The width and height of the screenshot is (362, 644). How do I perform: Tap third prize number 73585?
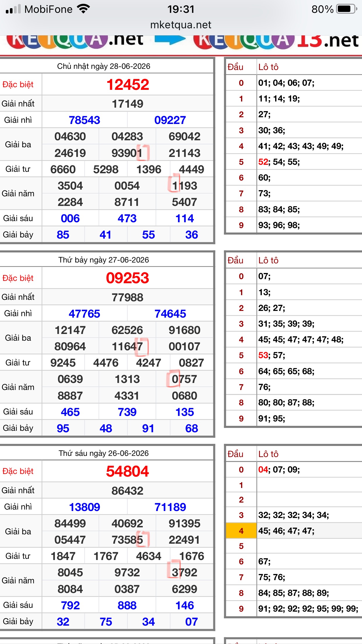pos(127,540)
